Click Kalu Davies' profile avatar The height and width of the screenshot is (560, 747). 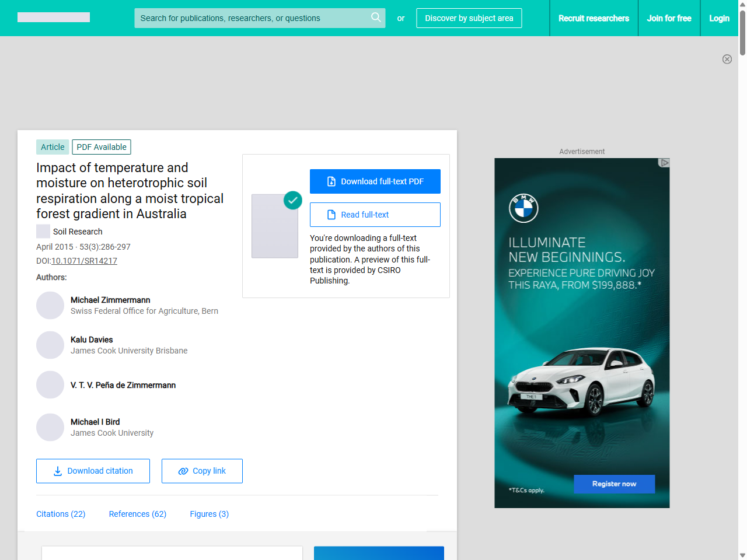point(50,345)
